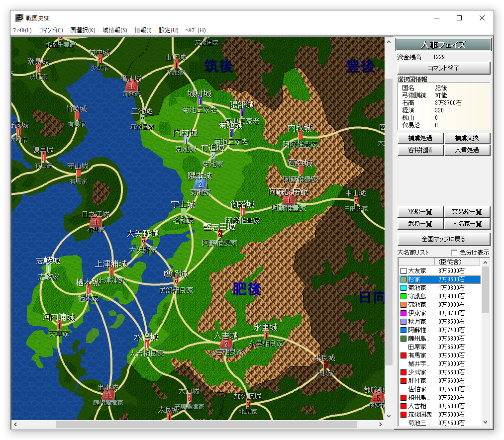
Task: Click the 捕虜処遇 button
Action: (420, 138)
